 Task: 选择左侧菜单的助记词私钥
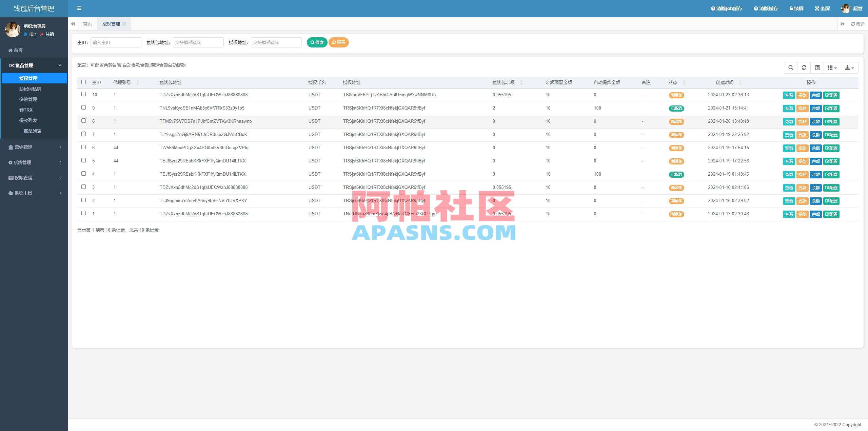pos(31,89)
